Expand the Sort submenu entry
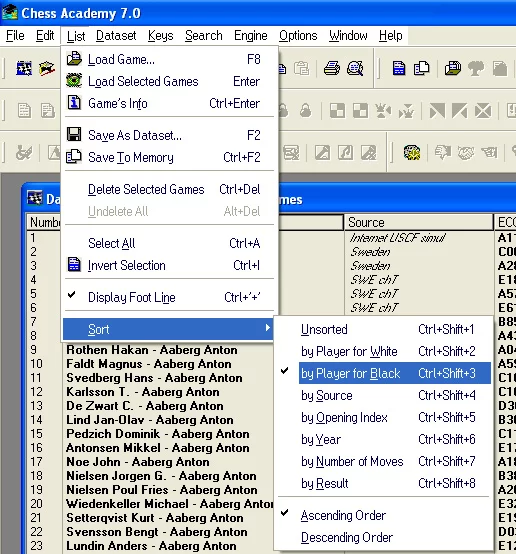The height and width of the screenshot is (554, 516). [168, 329]
